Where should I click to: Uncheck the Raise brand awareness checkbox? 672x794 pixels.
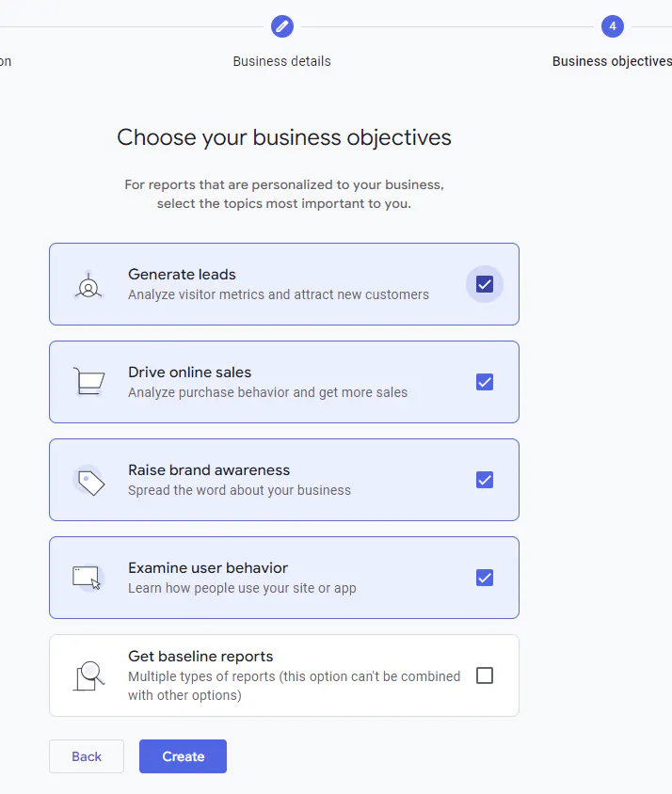tap(485, 480)
